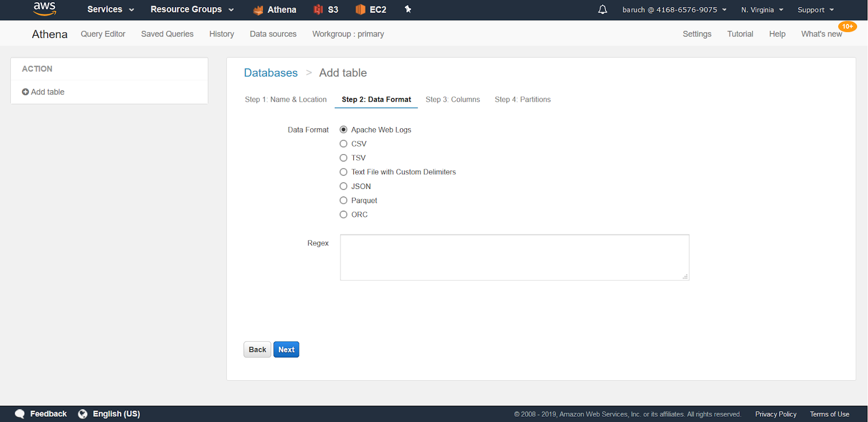868x422 pixels.
Task: Select the CSV data format
Action: (343, 144)
